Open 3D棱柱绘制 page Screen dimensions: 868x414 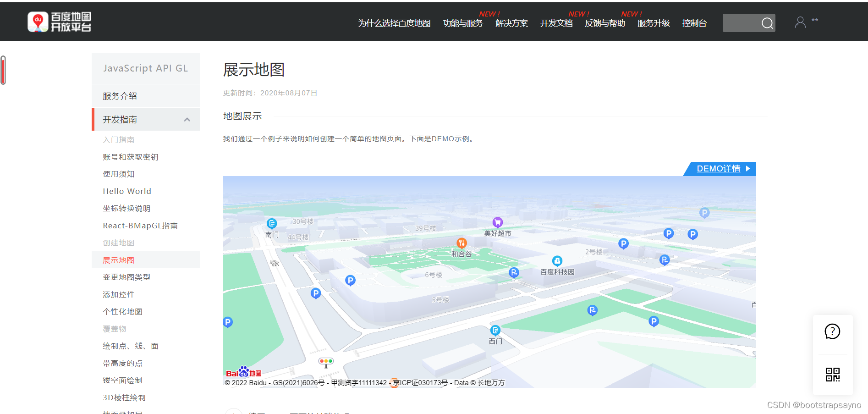124,397
